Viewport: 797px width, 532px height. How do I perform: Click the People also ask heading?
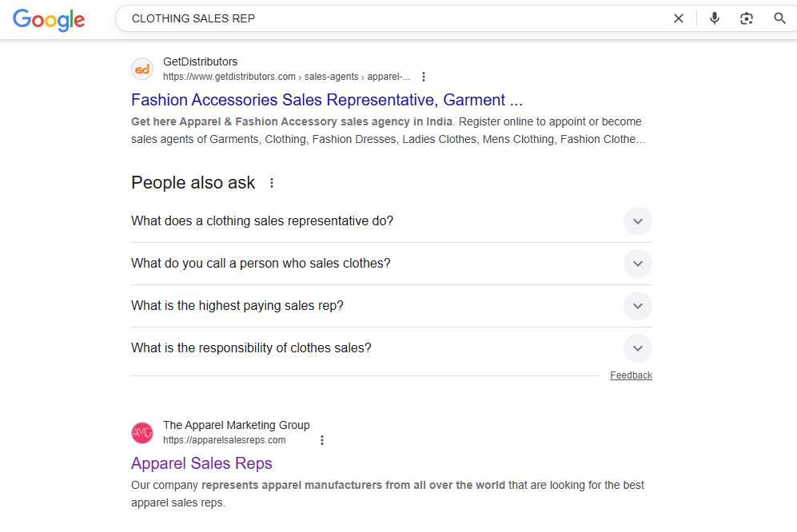[x=193, y=183]
